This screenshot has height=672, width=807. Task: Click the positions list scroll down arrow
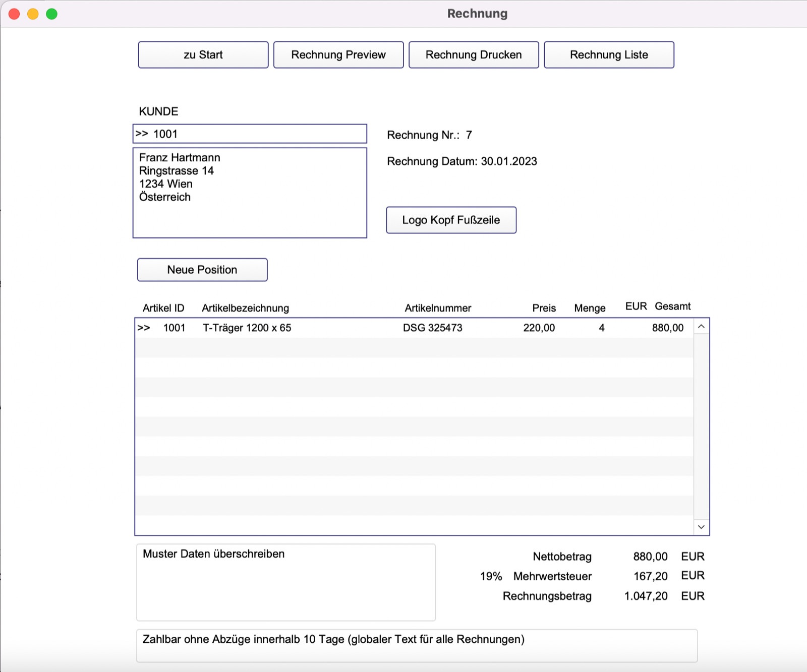click(701, 527)
